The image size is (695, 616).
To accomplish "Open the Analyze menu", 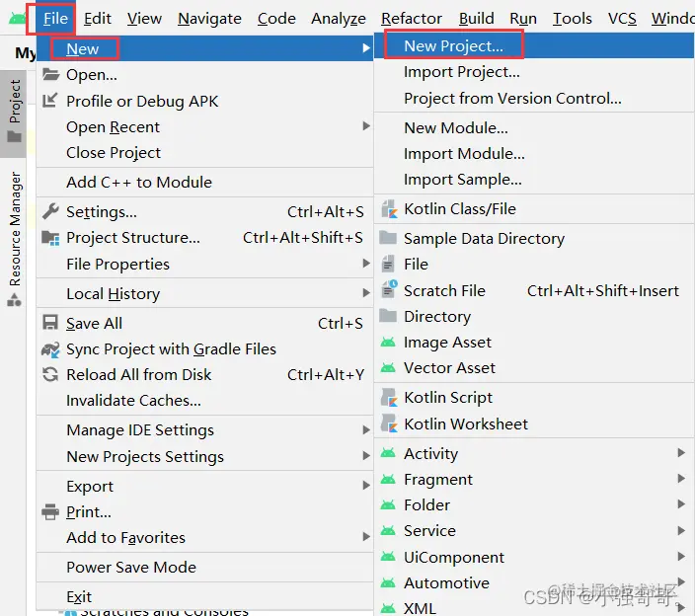I will pyautogui.click(x=339, y=19).
